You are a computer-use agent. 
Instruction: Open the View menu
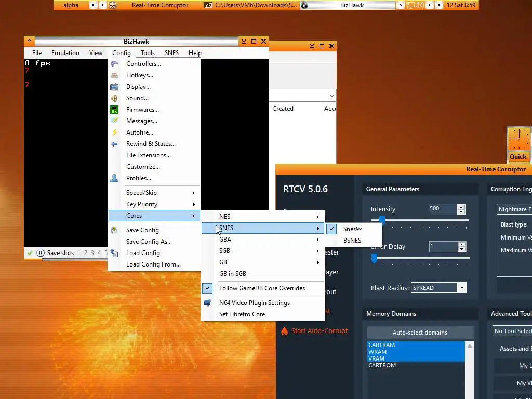click(x=96, y=53)
